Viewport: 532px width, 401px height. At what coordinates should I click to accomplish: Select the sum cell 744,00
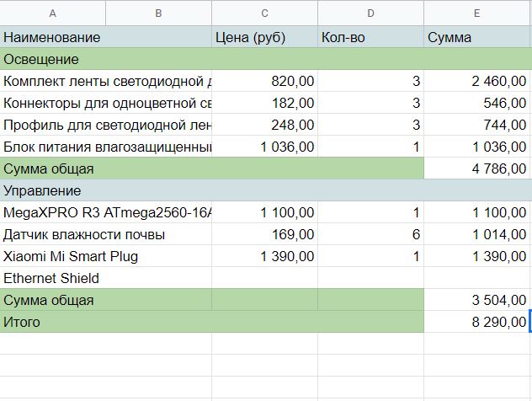point(476,125)
